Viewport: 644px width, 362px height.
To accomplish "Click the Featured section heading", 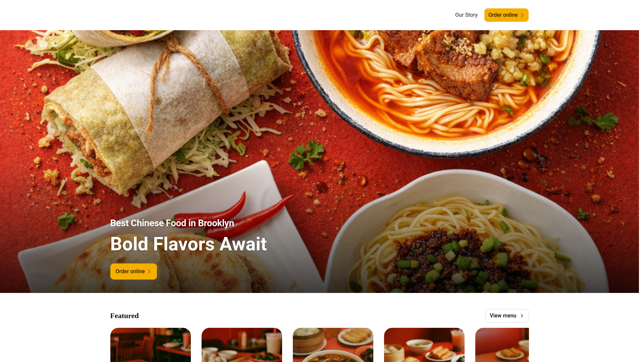I will 124,316.
